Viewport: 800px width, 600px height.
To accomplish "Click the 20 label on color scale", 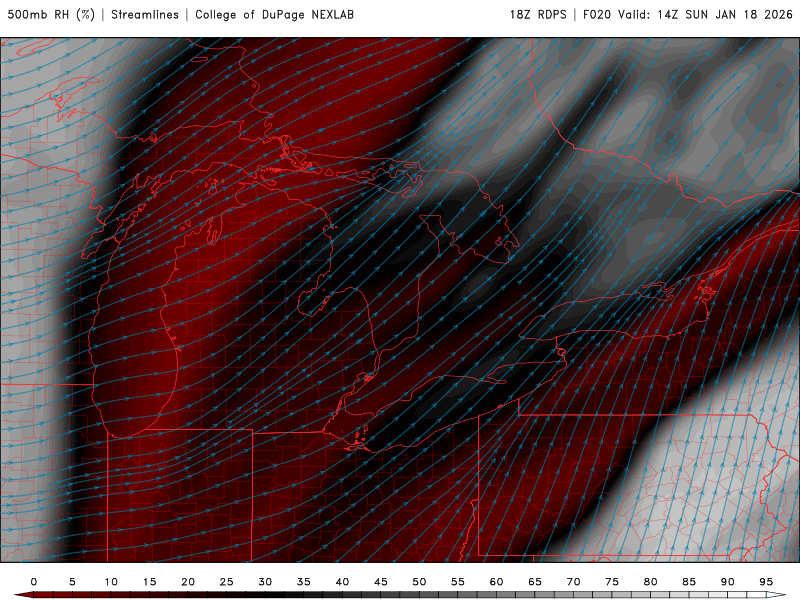I will tap(188, 582).
